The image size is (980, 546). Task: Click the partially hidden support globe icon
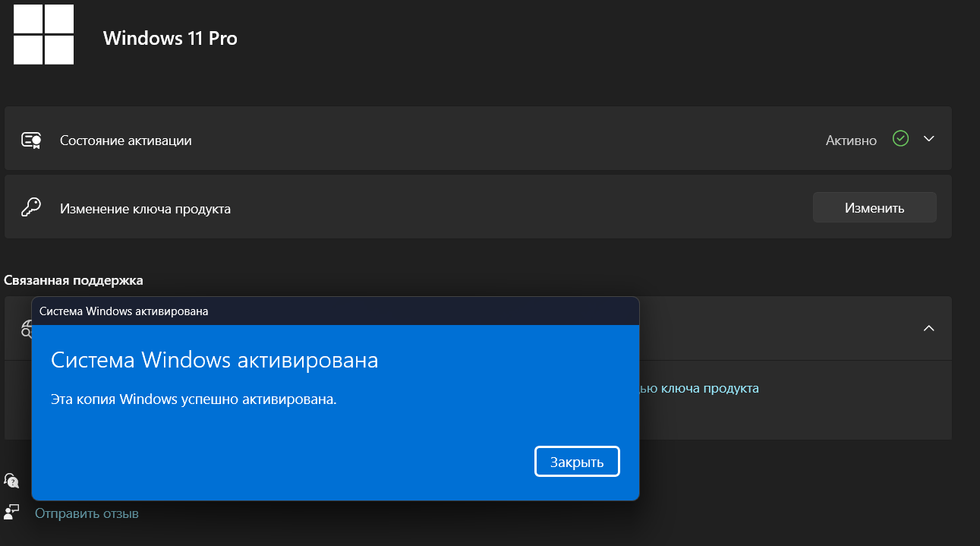(26, 328)
